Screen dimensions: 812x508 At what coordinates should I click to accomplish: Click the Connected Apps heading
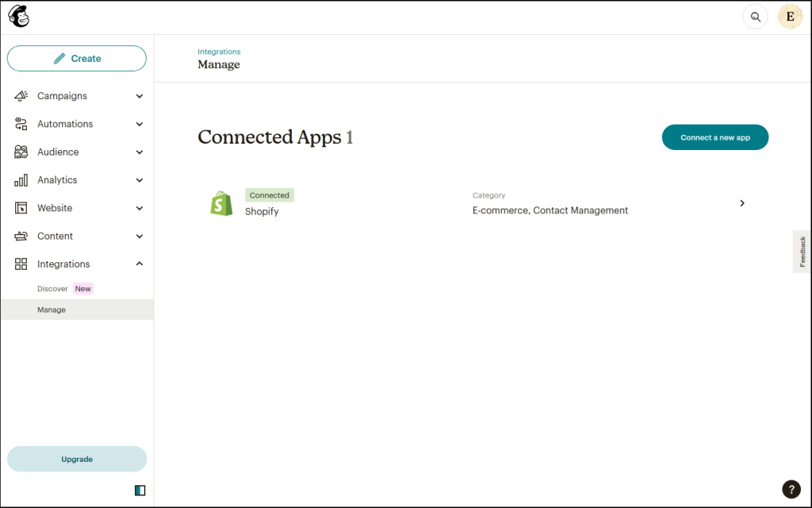[x=275, y=137]
